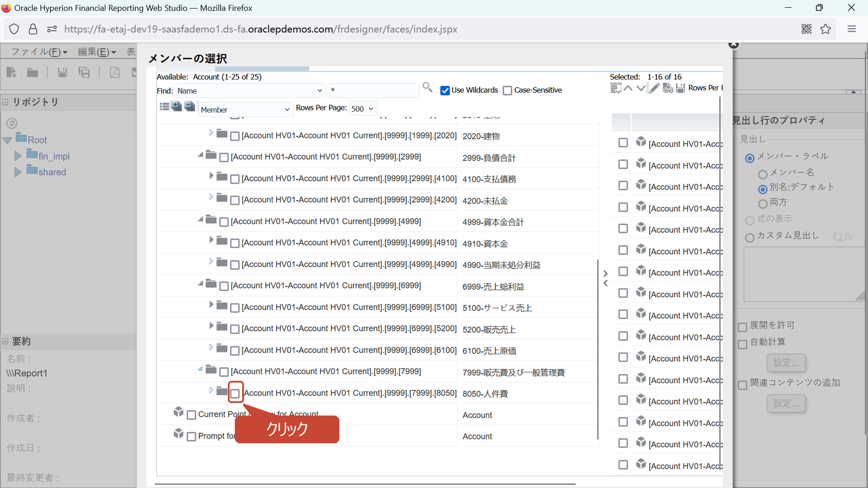Click the collapse all members icon
868x488 pixels.
(190, 106)
